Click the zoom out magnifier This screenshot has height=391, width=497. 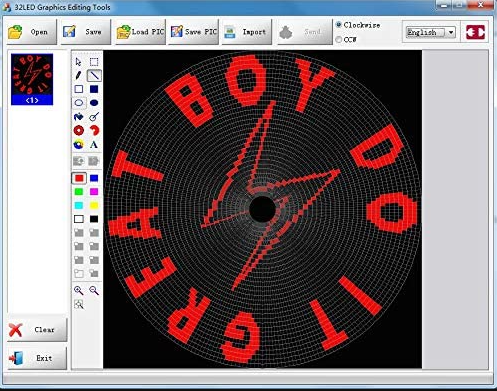[x=94, y=290]
